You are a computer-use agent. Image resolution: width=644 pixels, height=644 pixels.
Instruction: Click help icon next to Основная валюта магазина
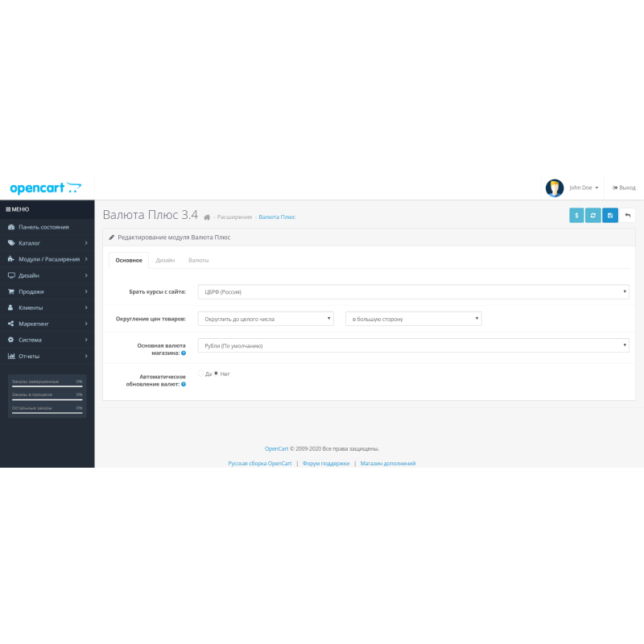tap(184, 353)
